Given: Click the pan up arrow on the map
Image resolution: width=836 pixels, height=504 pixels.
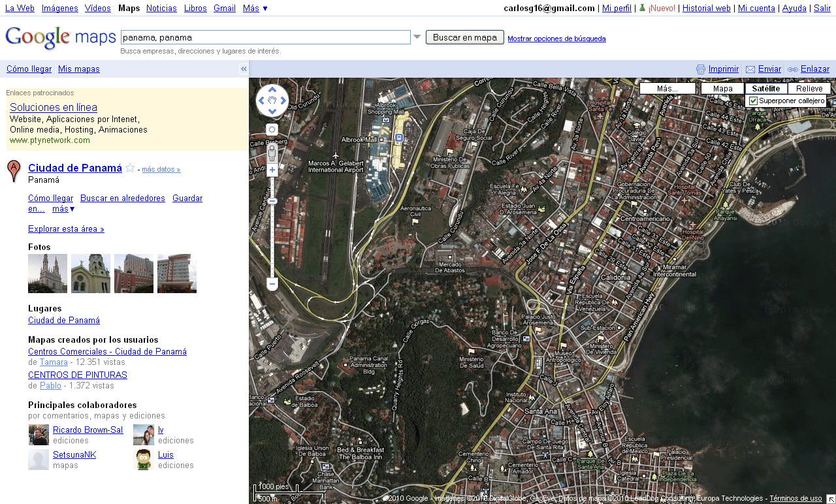Looking at the screenshot, I should tap(272, 89).
